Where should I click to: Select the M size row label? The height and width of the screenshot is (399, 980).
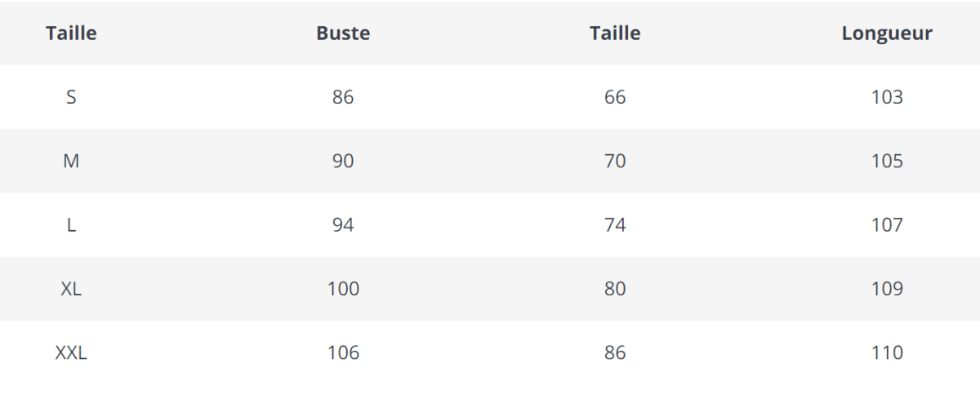pos(71,161)
